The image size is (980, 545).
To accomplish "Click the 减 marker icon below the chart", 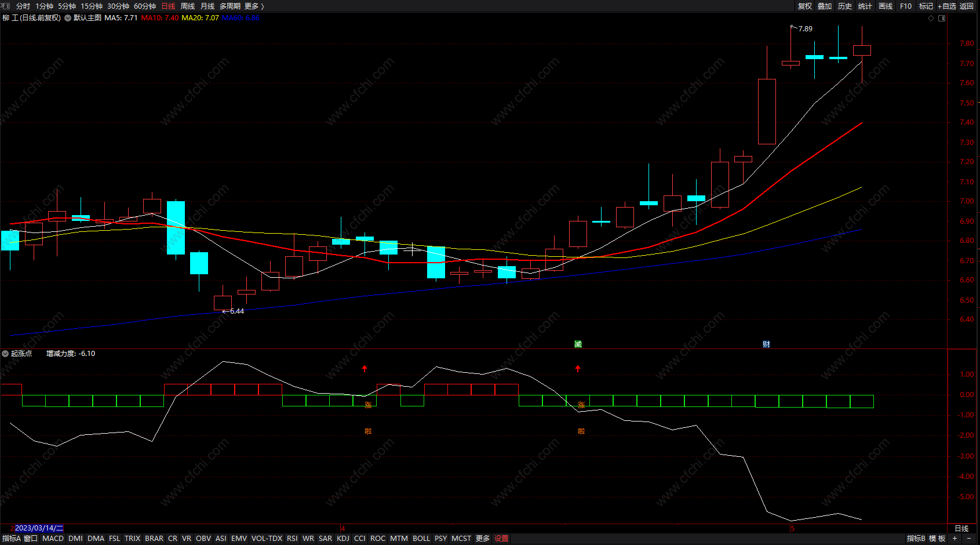I will coord(578,344).
